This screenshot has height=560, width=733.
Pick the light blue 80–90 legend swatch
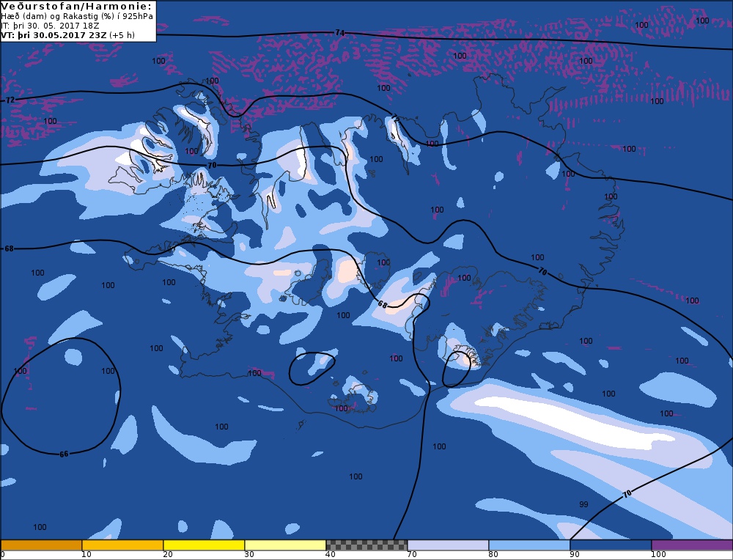pos(529,545)
